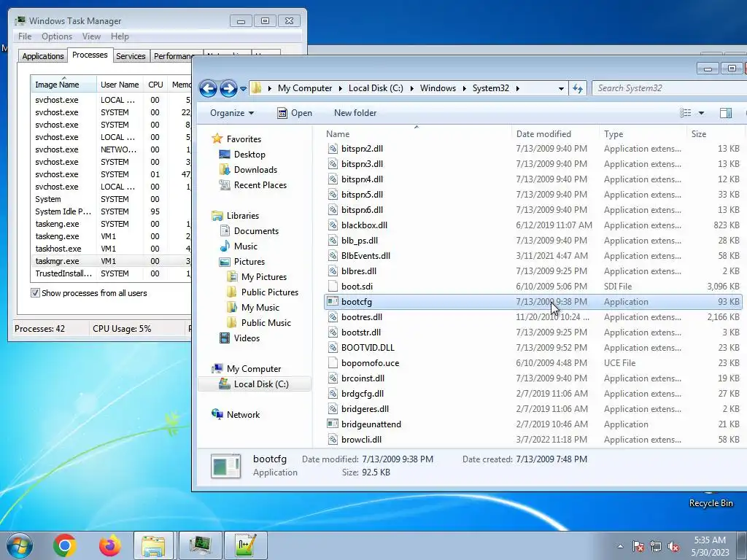Click Notepad++ taskbar icon
747x560 pixels.
[246, 545]
